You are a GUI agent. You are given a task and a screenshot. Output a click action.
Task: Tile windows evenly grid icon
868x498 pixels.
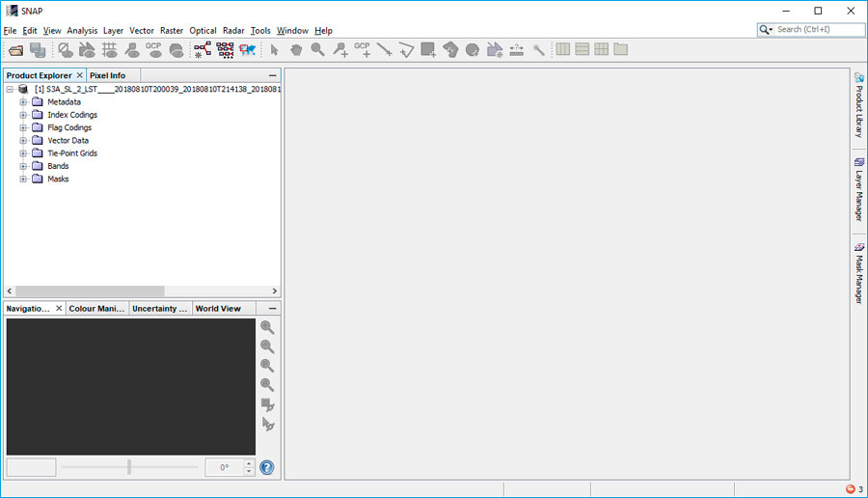pos(601,49)
